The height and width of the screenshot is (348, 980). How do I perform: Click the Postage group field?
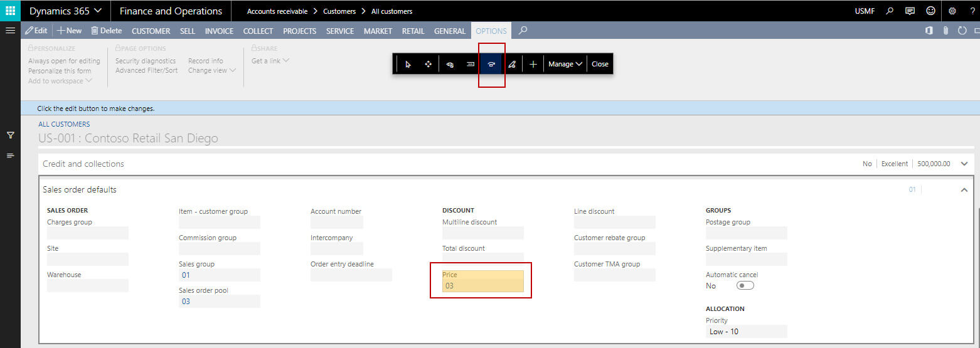(747, 233)
